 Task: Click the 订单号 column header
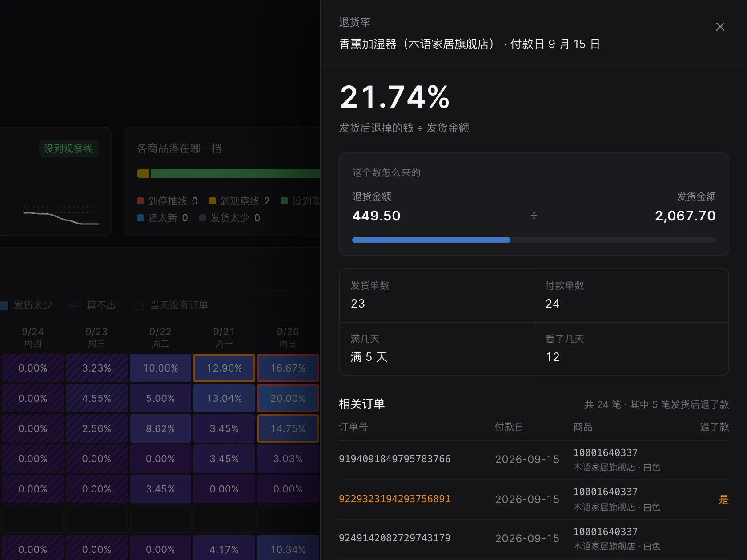click(x=353, y=427)
